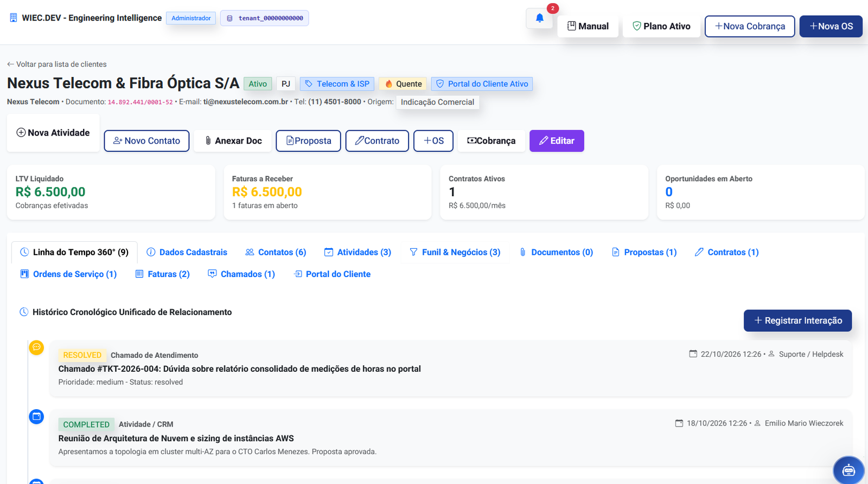
Task: Click the Proposta action button
Action: click(308, 141)
